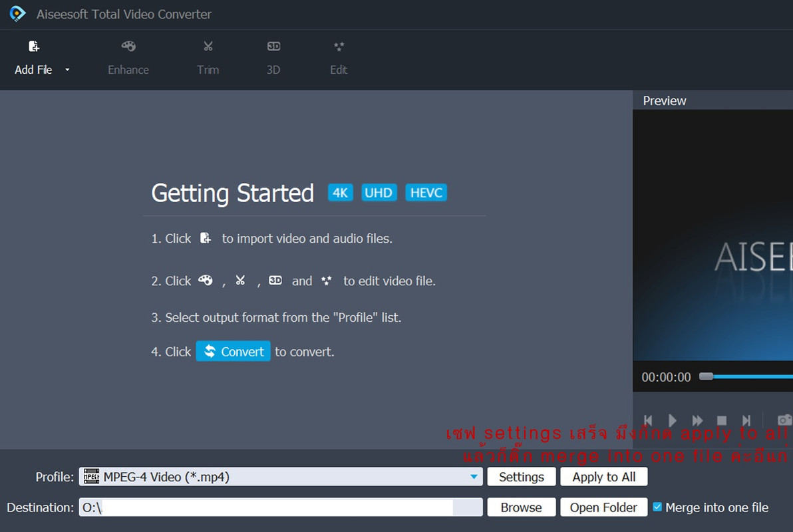Toggle Merge into one file checkbox
The height and width of the screenshot is (532, 793).
pos(657,507)
